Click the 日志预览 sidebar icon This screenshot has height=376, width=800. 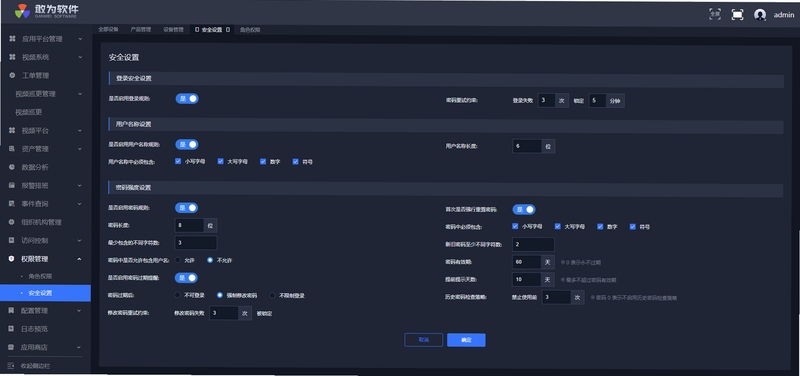[x=12, y=329]
